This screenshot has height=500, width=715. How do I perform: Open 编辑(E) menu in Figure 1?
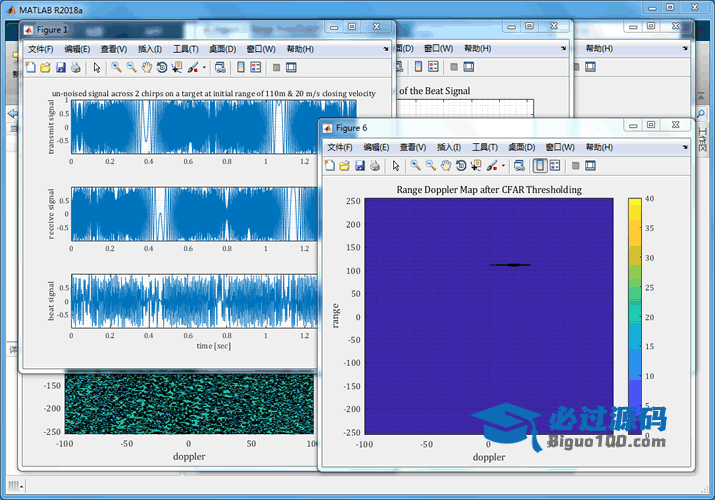(77, 49)
